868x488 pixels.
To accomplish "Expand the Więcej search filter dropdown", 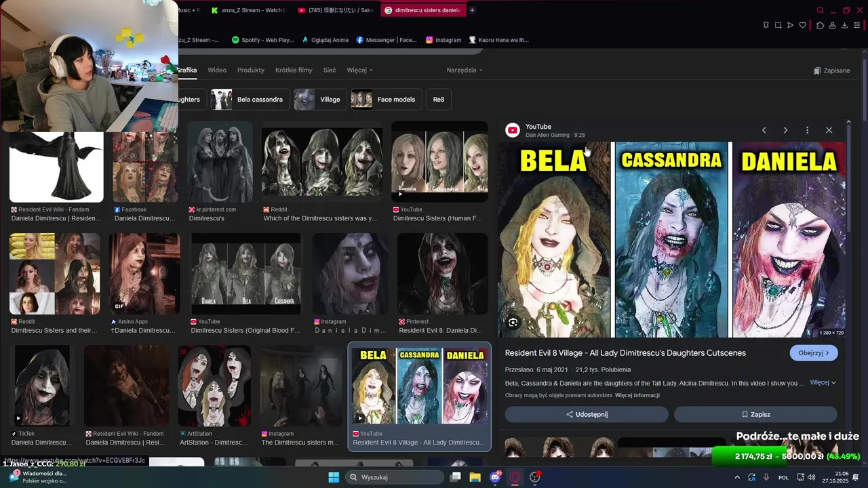I will coord(359,70).
